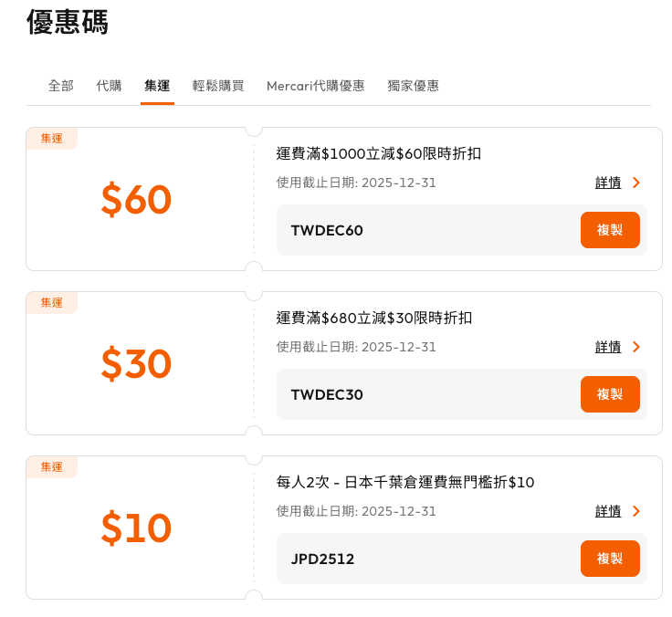Open the 獨家優惠 tab
The image size is (672, 617).
413,86
